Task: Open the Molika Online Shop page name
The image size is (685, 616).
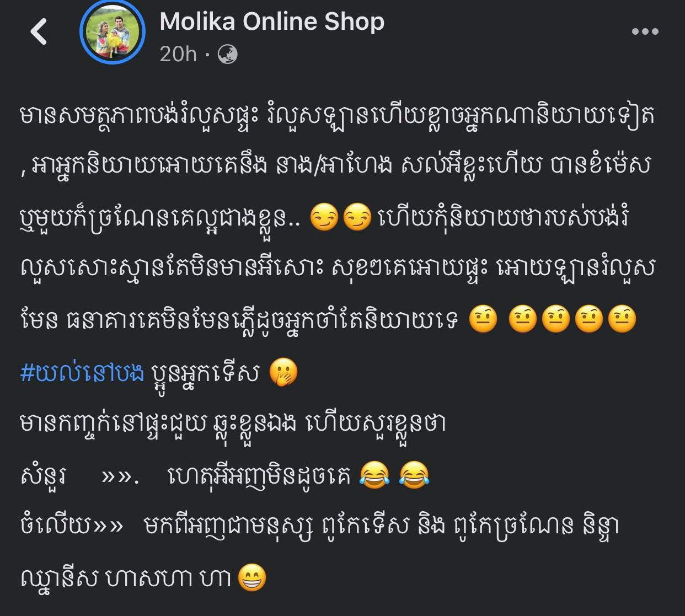Action: [272, 22]
